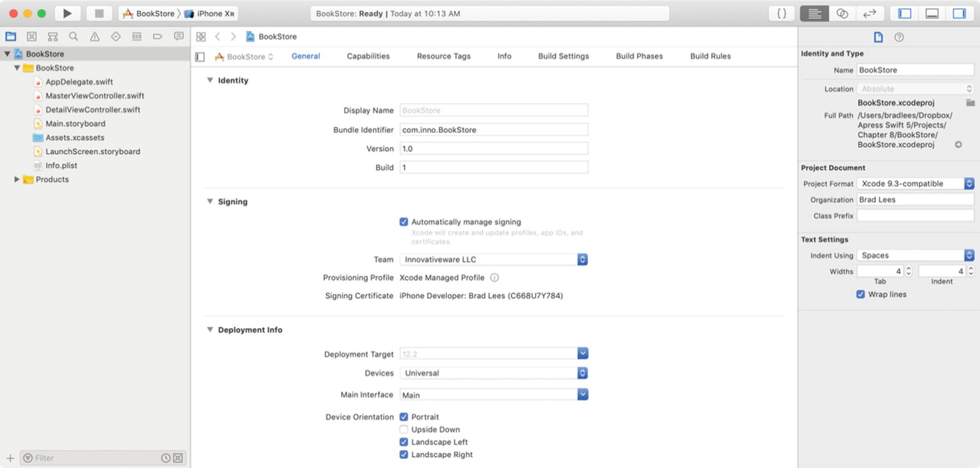The width and height of the screenshot is (980, 468).
Task: Switch to the Build Rules tab
Action: tap(710, 56)
